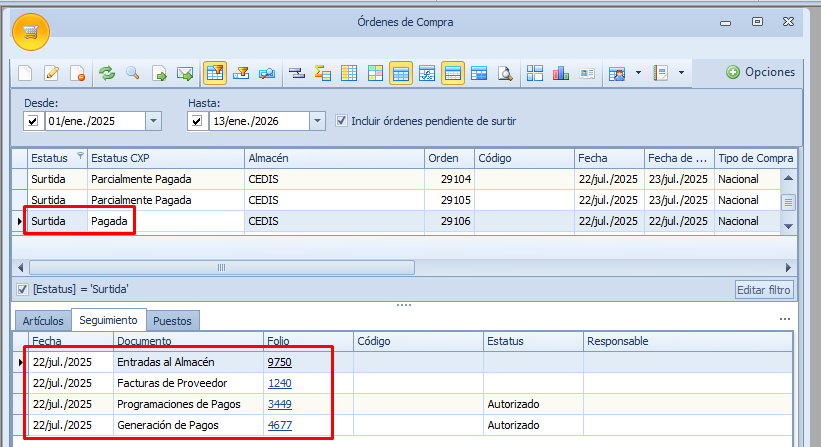This screenshot has height=447, width=821.
Task: Toggle the Desde date checkbox
Action: point(32,122)
